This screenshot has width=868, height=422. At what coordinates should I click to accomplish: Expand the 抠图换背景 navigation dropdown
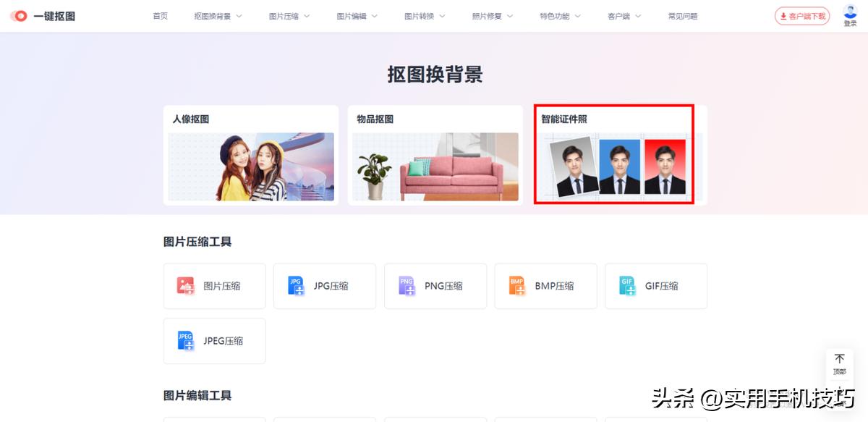(213, 14)
